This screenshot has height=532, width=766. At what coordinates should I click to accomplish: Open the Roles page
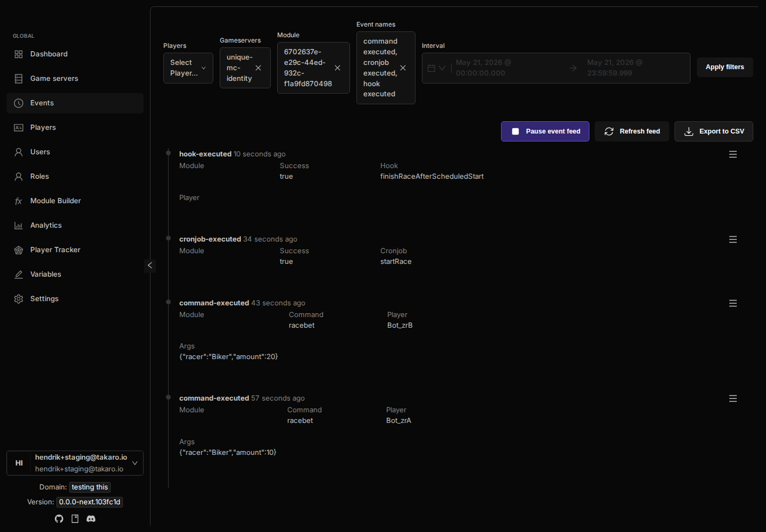[75, 177]
